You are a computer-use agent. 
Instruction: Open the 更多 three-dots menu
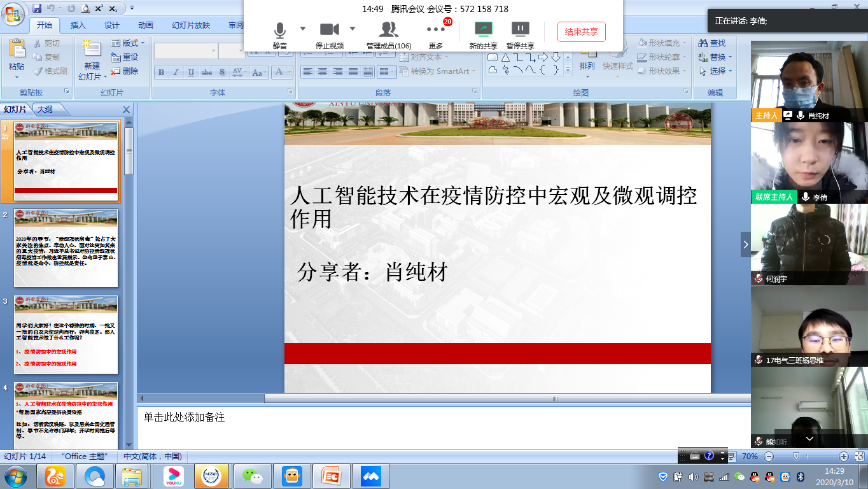coord(436,29)
